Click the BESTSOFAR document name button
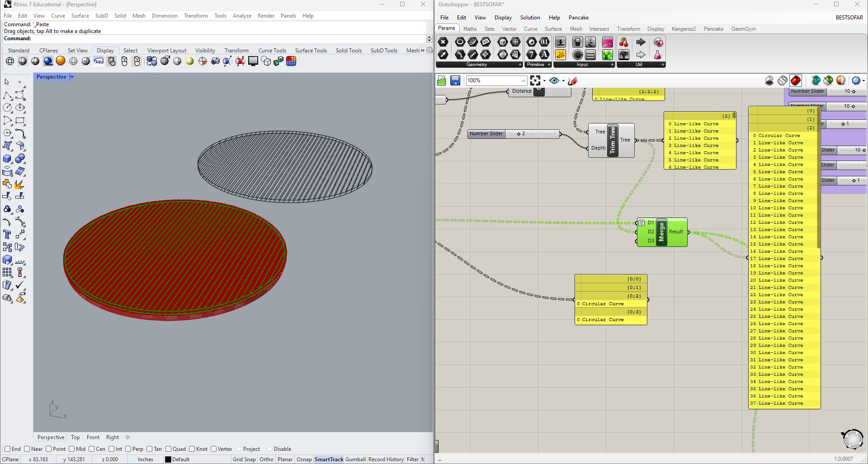The height and width of the screenshot is (464, 868). pyautogui.click(x=849, y=18)
